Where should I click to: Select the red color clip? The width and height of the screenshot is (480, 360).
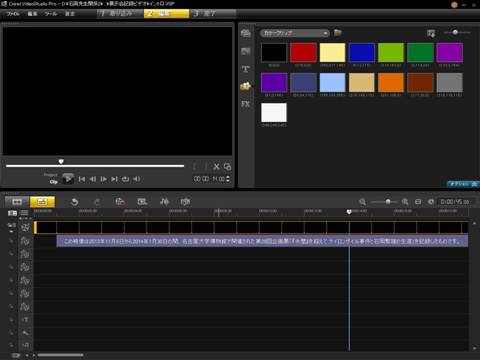(303, 52)
